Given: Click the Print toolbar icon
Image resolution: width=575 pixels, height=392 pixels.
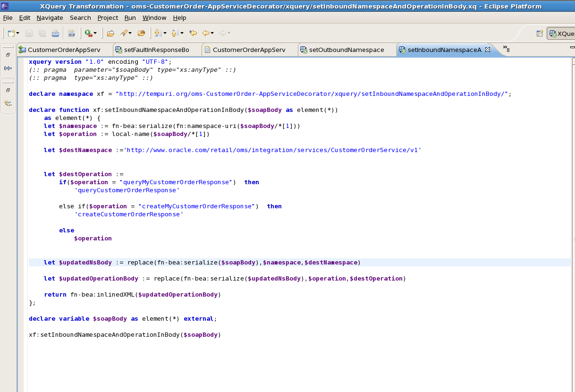Looking at the screenshot, I should tap(55, 33).
